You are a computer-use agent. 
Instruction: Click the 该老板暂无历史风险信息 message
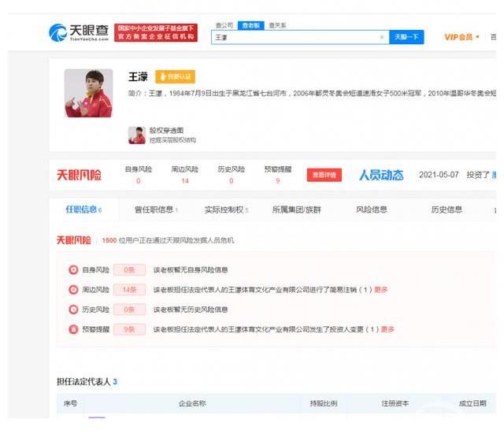click(191, 310)
